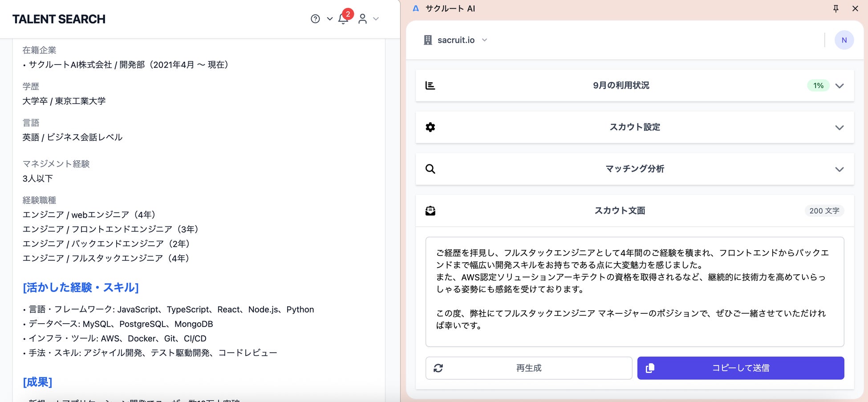This screenshot has height=402, width=868.
Task: Expand the スカウト設定 section chevron
Action: pos(840,128)
